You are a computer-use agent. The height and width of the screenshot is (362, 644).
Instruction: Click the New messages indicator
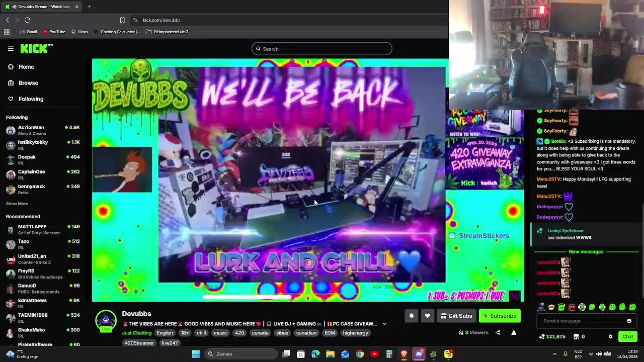pyautogui.click(x=586, y=251)
